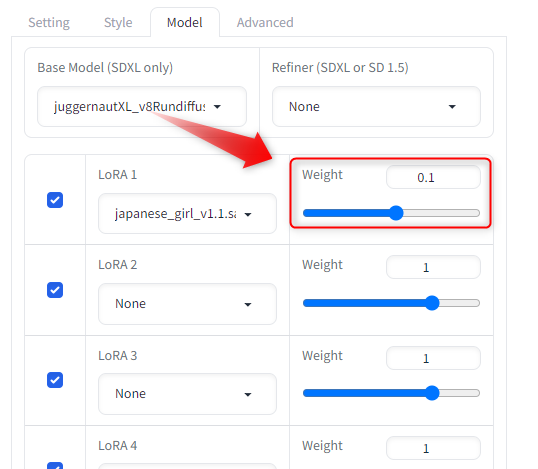Click the LoRA 2 weight slider handle
The image size is (538, 469).
(432, 303)
